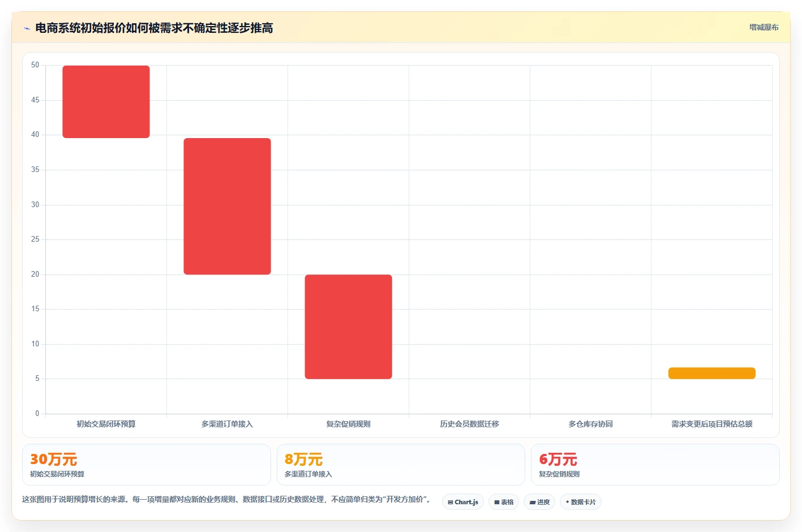Image resolution: width=802 pixels, height=532 pixels.
Task: Click the y-axis value 15
Action: tap(35, 309)
